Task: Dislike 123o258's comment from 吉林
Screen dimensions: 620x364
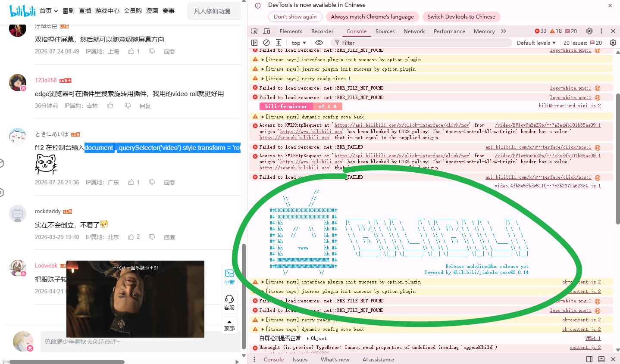Action: (128, 106)
